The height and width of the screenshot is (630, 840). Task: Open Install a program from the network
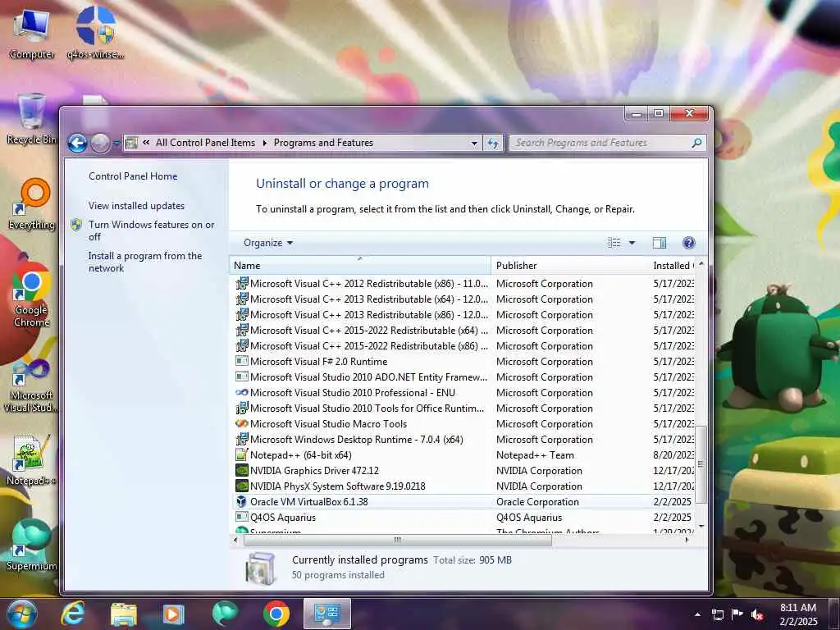(x=145, y=262)
